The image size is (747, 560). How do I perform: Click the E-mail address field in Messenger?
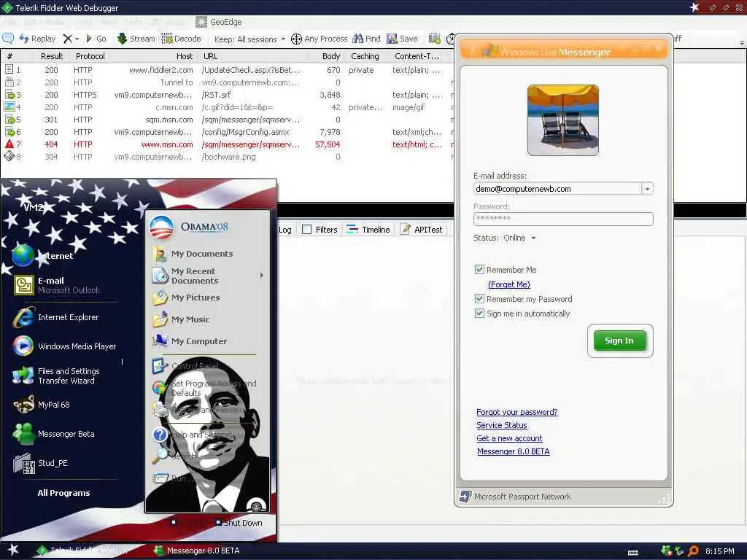pos(557,189)
